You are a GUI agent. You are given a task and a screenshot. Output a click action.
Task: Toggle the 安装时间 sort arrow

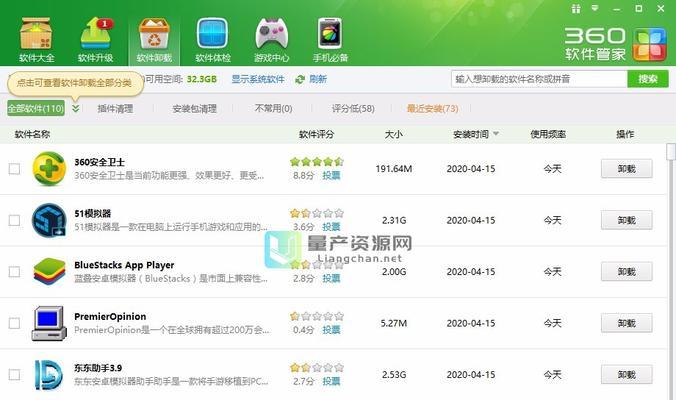click(496, 134)
